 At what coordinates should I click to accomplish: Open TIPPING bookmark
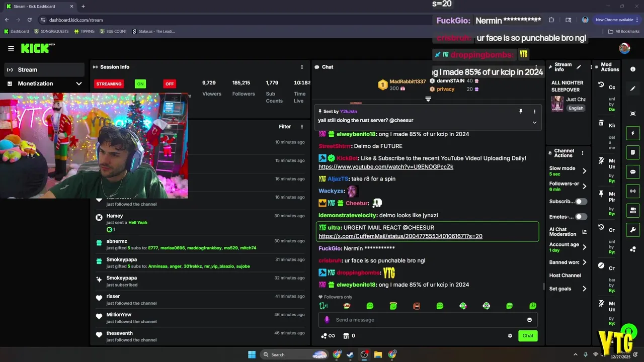(x=84, y=31)
